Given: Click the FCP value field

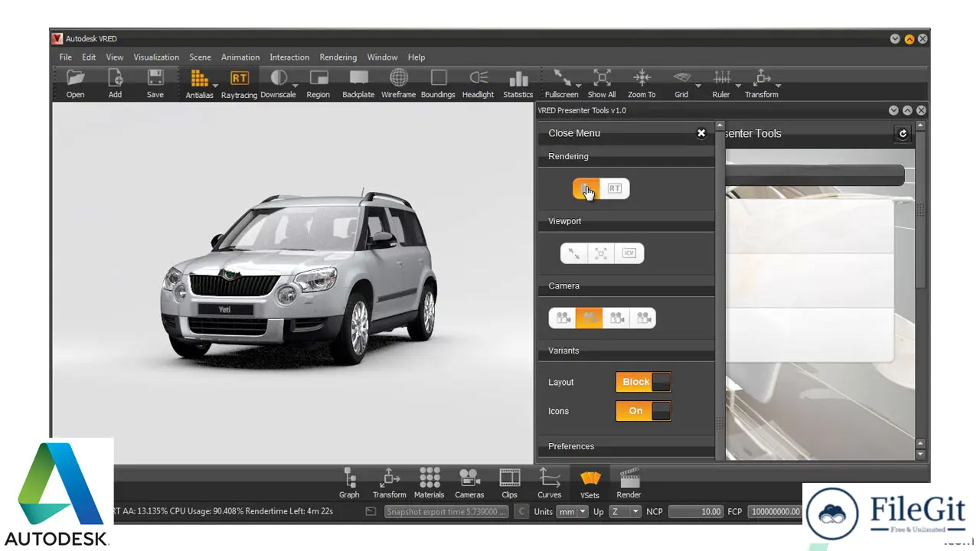Looking at the screenshot, I should [775, 512].
